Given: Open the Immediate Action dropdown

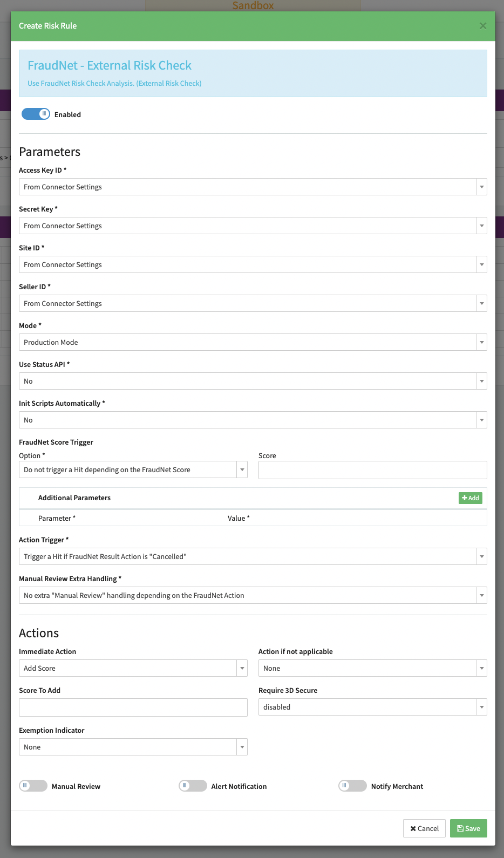Looking at the screenshot, I should [x=133, y=668].
